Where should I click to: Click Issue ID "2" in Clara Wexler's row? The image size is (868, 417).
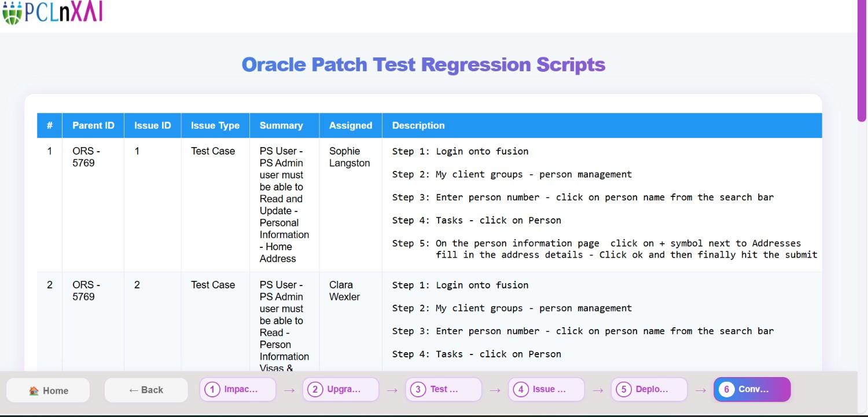point(137,285)
